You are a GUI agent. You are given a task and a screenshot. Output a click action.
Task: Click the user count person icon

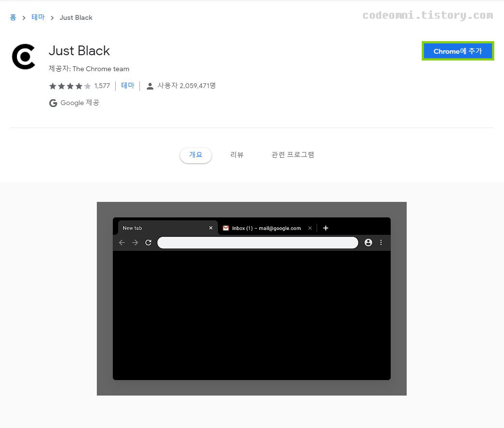150,86
